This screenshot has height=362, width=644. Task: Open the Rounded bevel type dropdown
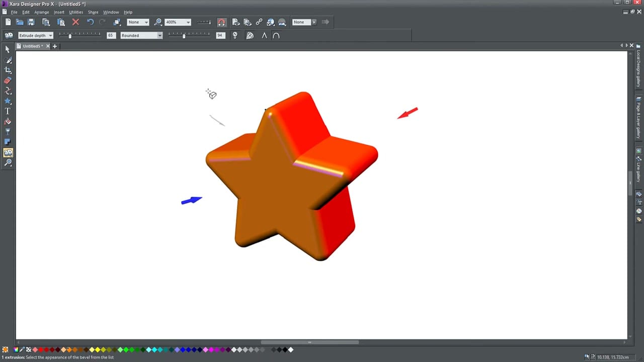pyautogui.click(x=159, y=35)
